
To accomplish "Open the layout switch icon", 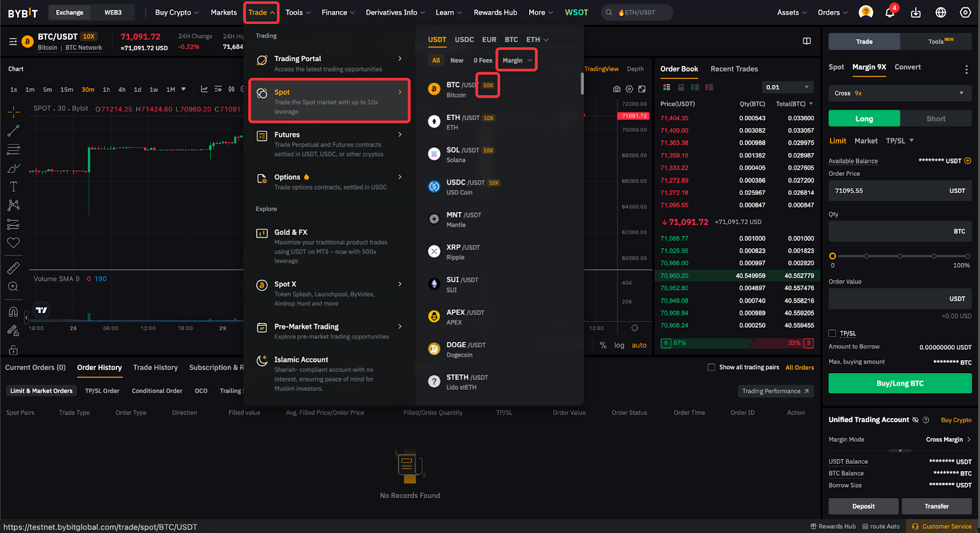I will pos(807,41).
